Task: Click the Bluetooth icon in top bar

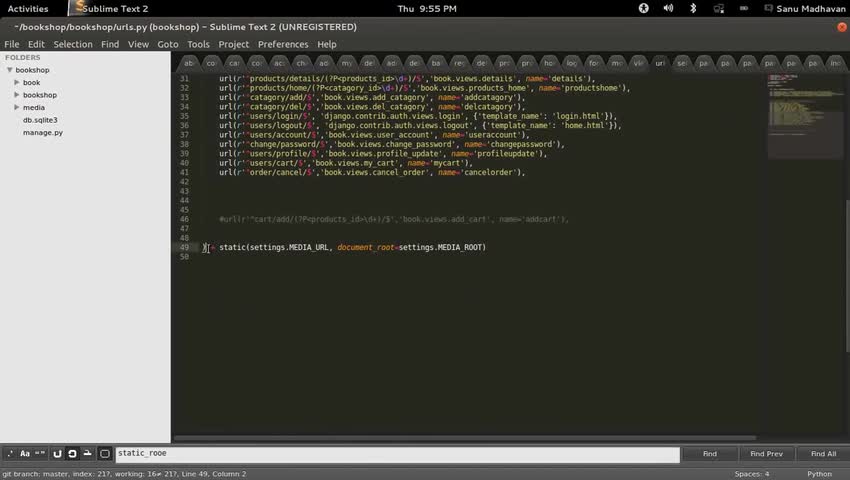Action: pyautogui.click(x=693, y=8)
